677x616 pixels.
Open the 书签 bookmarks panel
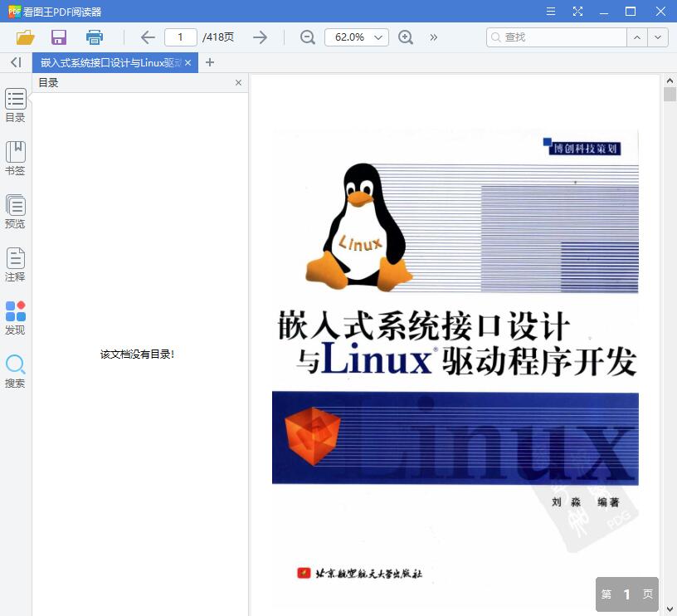pos(16,159)
